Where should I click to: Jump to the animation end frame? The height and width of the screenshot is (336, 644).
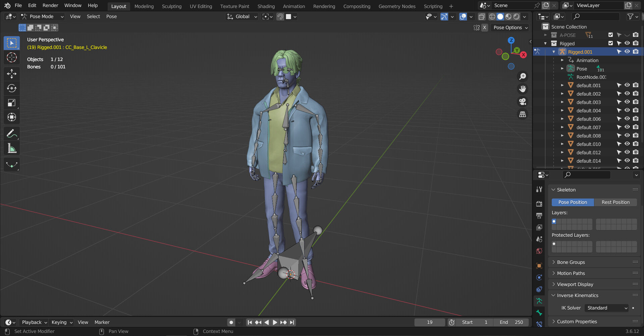point(292,322)
